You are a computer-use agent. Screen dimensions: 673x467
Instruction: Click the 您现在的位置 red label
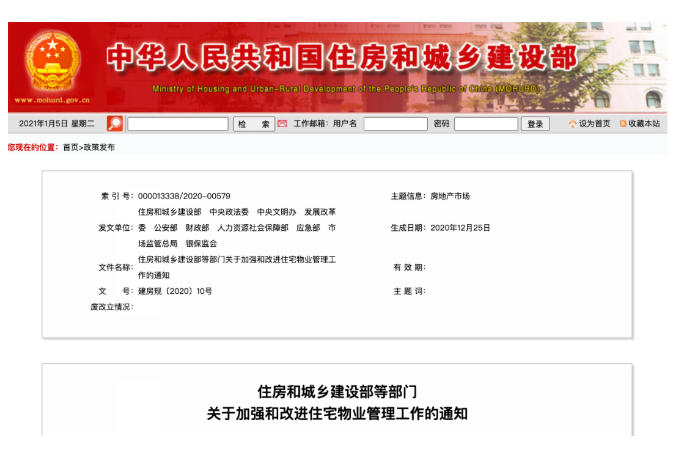[x=33, y=147]
